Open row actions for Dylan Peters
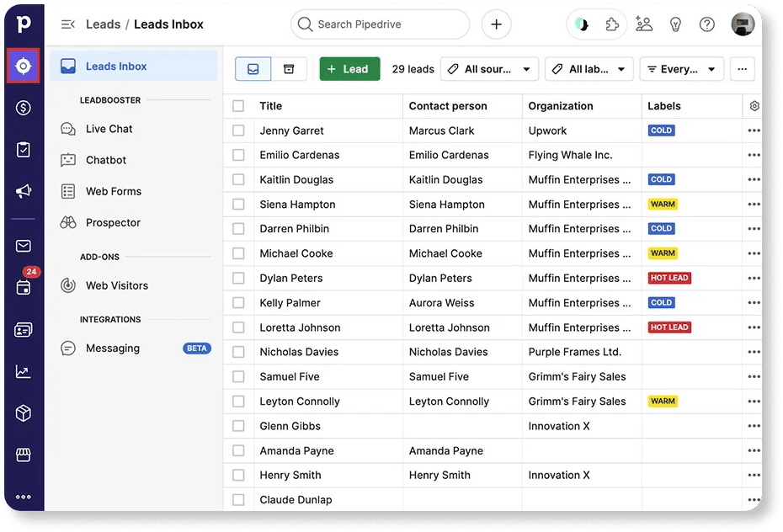This screenshot has height=532, width=783. point(754,278)
